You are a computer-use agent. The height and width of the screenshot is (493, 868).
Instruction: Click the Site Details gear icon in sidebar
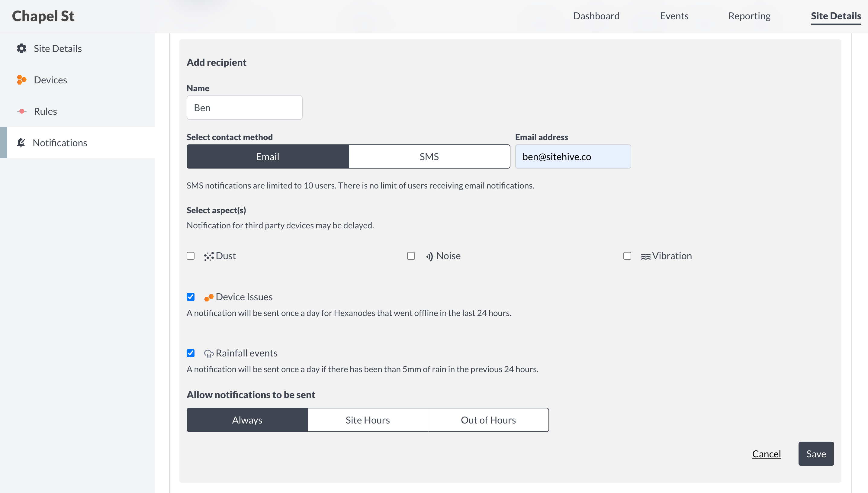[22, 48]
